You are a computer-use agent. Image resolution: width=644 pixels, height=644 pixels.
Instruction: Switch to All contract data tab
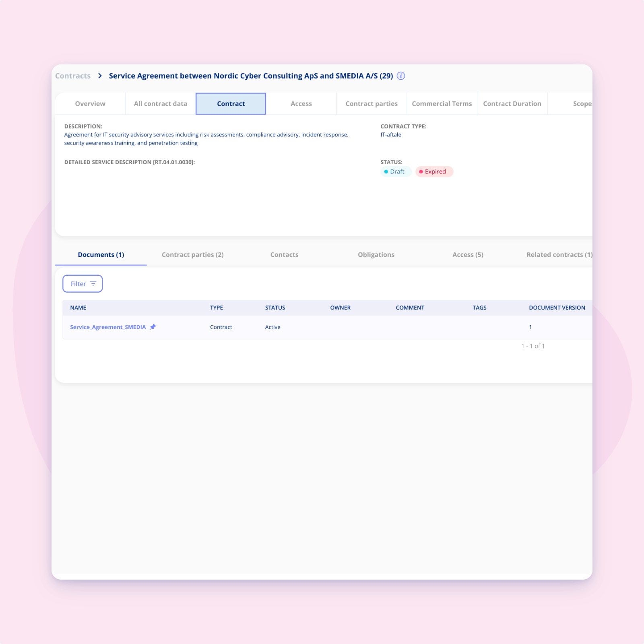coord(161,103)
